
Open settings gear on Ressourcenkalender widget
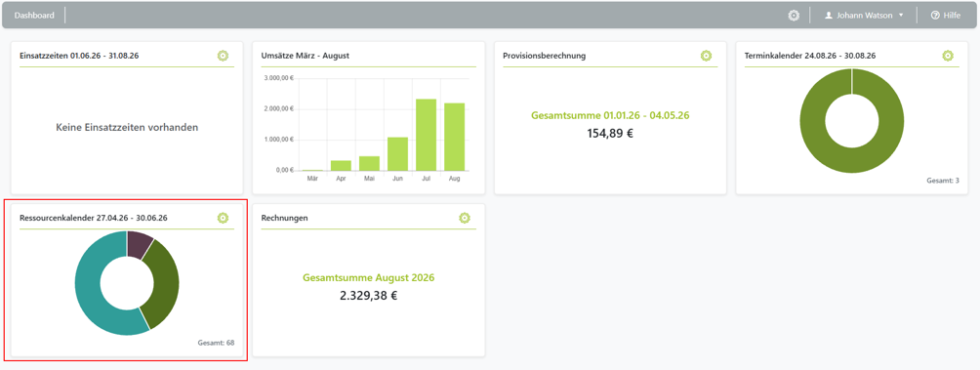(224, 218)
